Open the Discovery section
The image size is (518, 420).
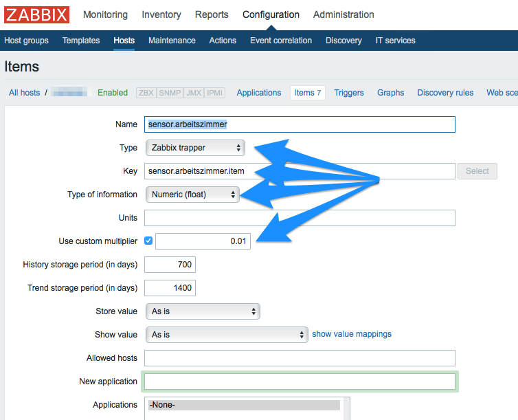[344, 41]
